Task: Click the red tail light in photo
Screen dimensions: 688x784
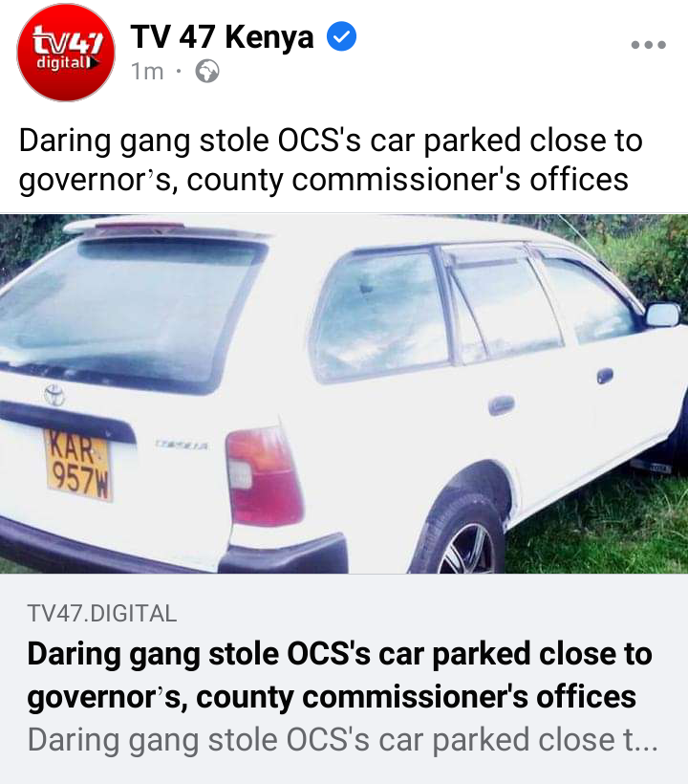Action: pyautogui.click(x=264, y=476)
